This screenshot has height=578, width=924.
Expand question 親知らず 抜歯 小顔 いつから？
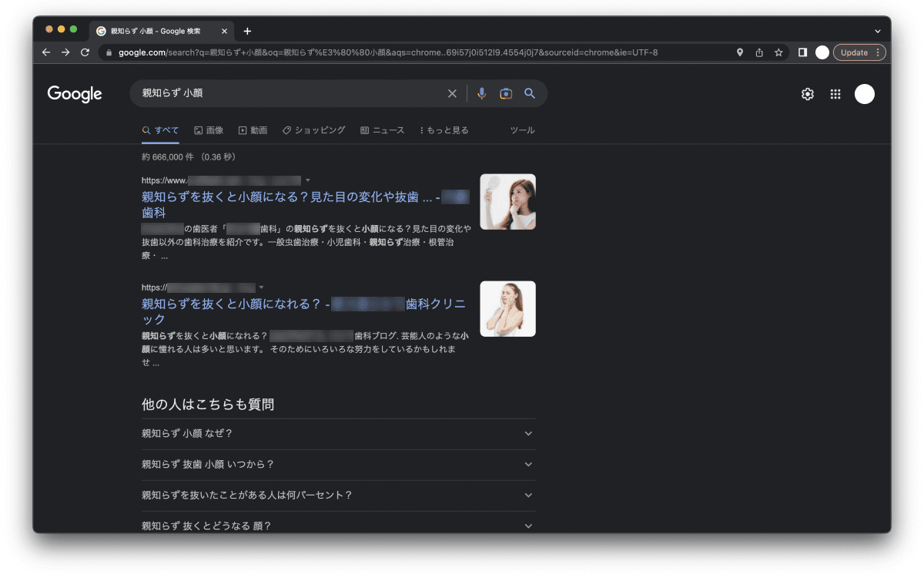(x=339, y=465)
